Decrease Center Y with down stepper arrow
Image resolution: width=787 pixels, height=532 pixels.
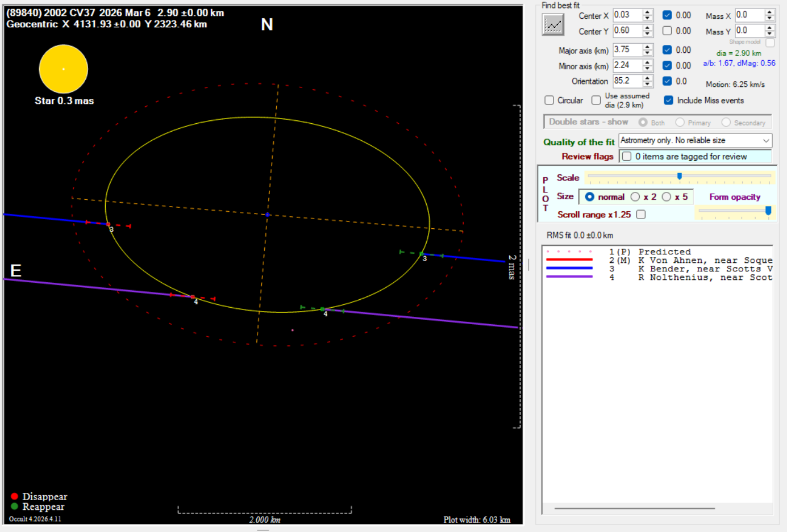(x=647, y=34)
